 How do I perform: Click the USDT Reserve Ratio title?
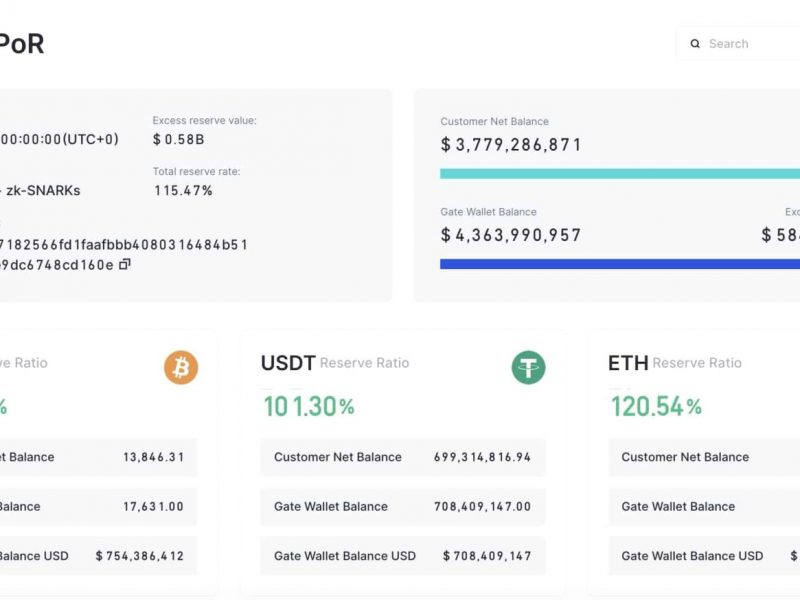(x=334, y=363)
